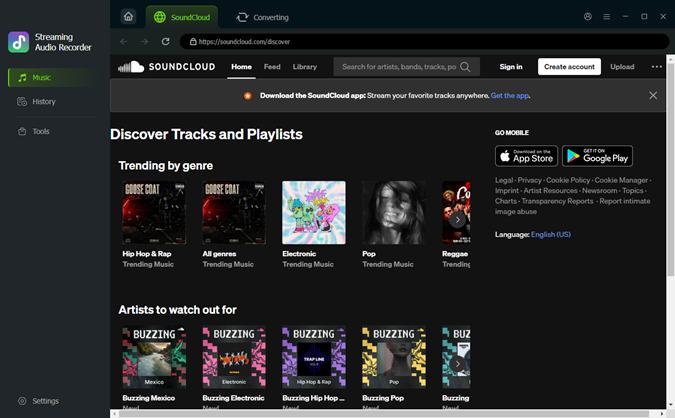This screenshot has width=675, height=418.
Task: Click the SoundCloud logo in the header
Action: click(x=167, y=67)
